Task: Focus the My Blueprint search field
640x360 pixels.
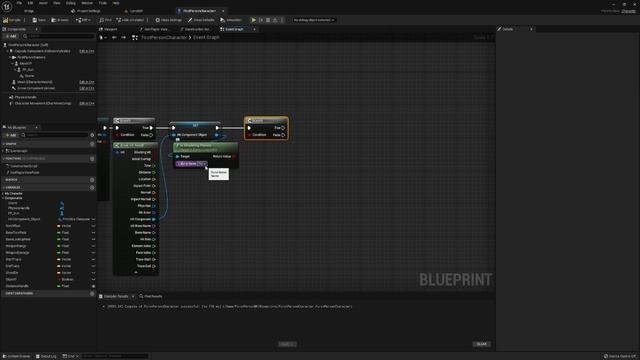Action: point(55,135)
